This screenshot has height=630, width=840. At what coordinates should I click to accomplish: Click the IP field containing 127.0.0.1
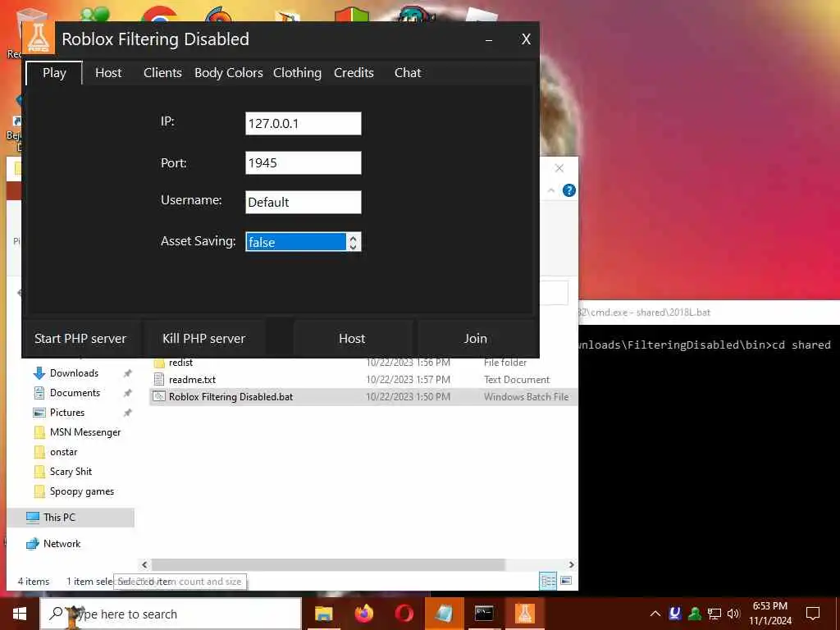point(304,124)
